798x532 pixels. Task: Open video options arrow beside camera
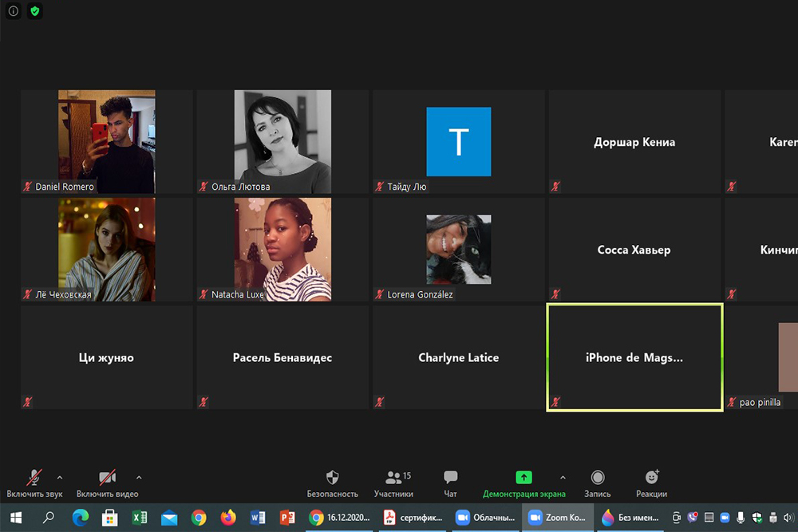139,478
